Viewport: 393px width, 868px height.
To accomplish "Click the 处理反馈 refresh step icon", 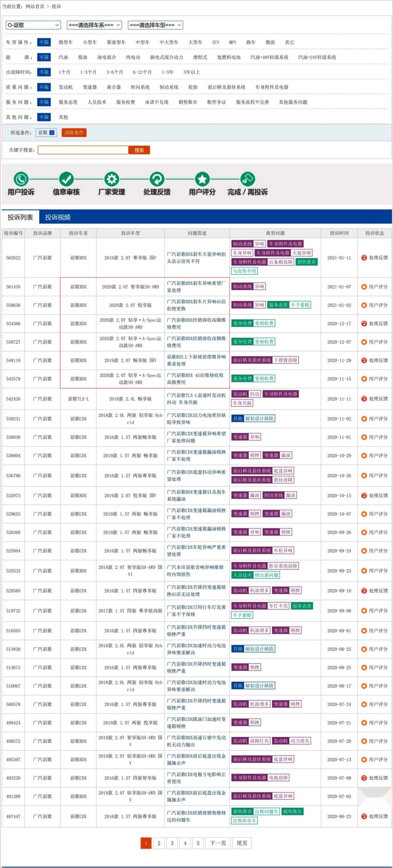I will [x=157, y=179].
